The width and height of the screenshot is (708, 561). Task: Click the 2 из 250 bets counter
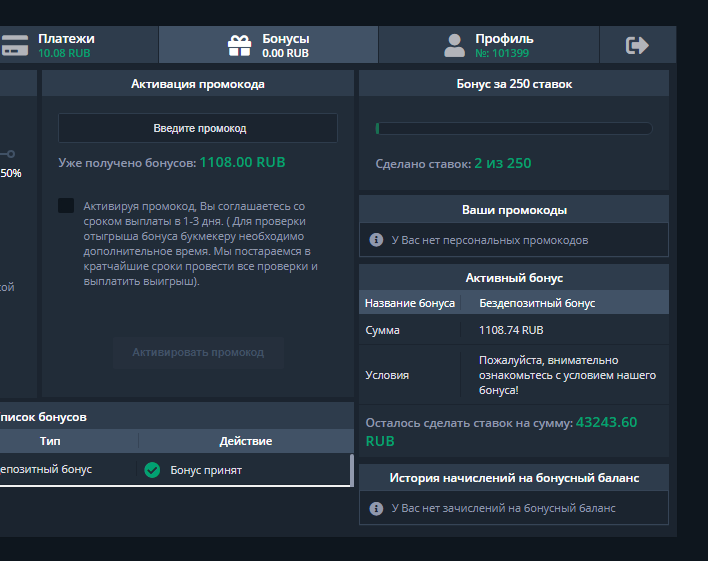(503, 163)
